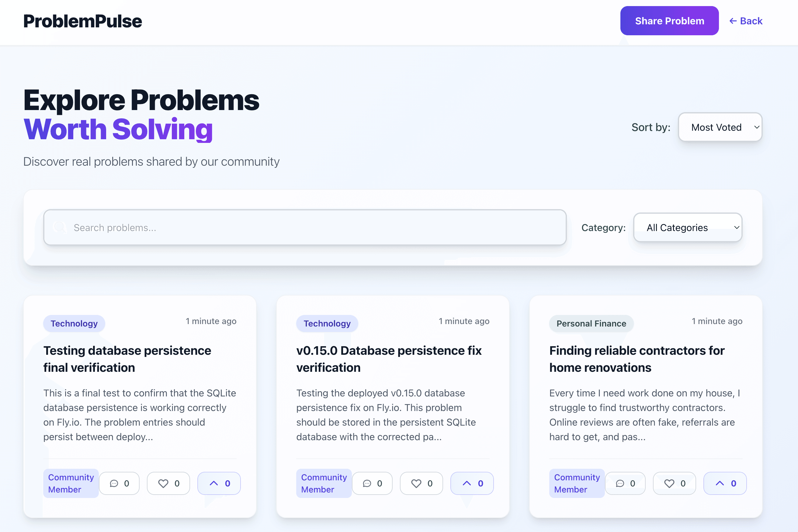This screenshot has height=532, width=798.
Task: Expand the All Categories dropdown
Action: [x=688, y=227]
